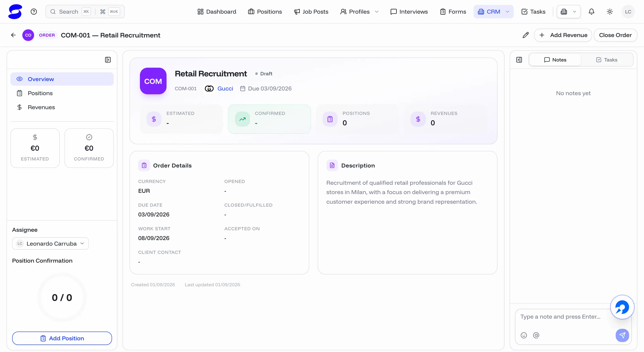
Task: Click the app logo in top-left corner
Action: (x=15, y=11)
